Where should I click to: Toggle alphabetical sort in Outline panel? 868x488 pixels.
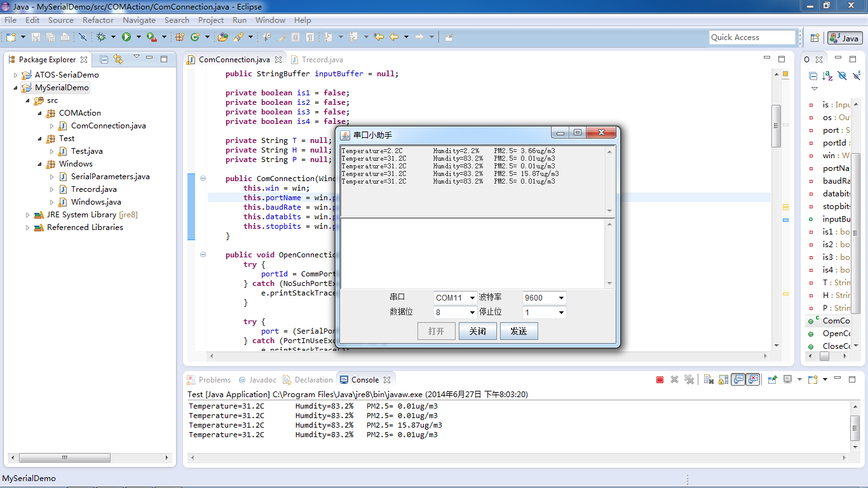click(827, 76)
